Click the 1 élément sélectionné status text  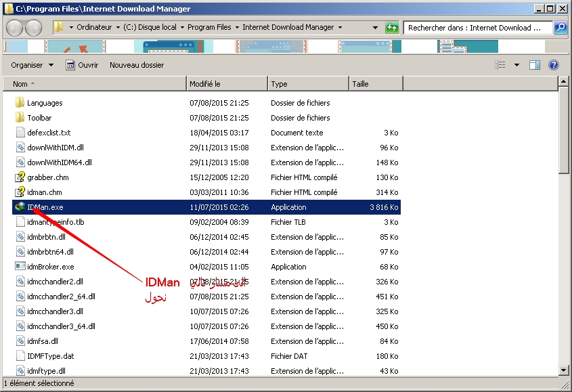click(x=39, y=383)
